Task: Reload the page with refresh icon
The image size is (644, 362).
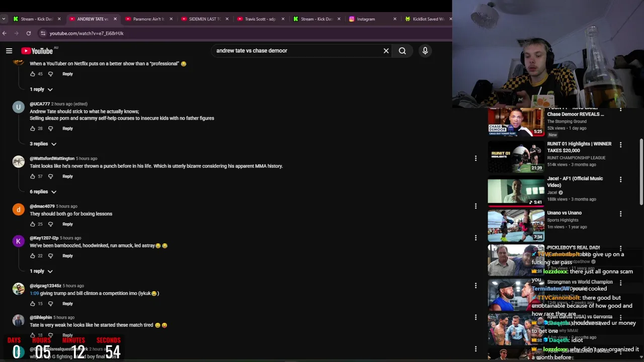Action: click(x=29, y=33)
